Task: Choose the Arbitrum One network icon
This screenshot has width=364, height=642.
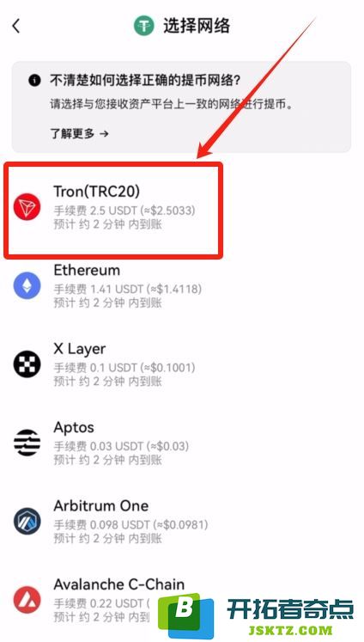Action: 27,521
